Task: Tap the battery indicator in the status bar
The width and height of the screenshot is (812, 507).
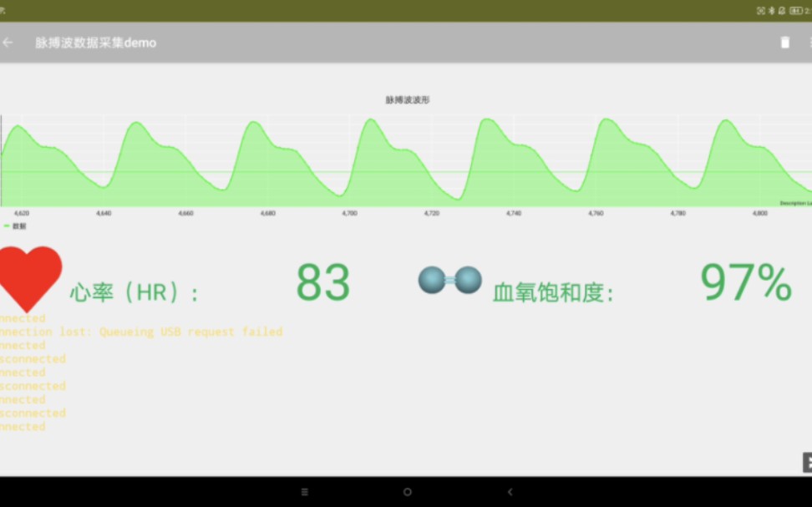Action: click(x=795, y=10)
